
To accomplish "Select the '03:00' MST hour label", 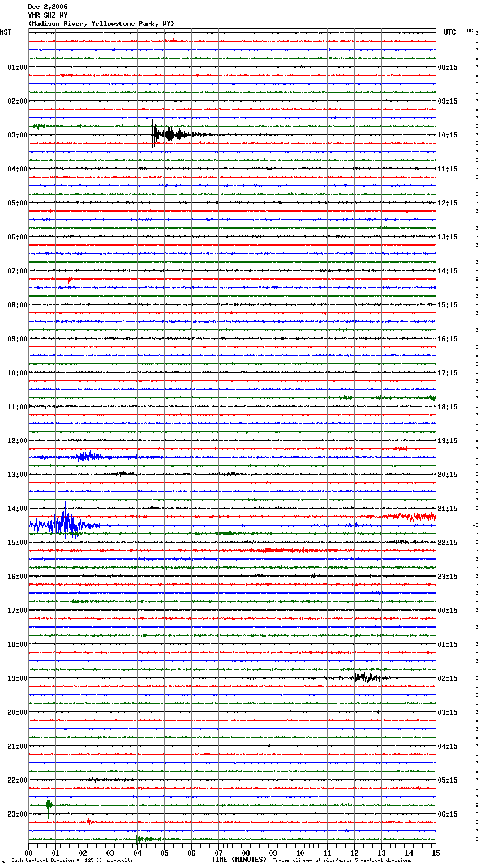I will coord(18,135).
